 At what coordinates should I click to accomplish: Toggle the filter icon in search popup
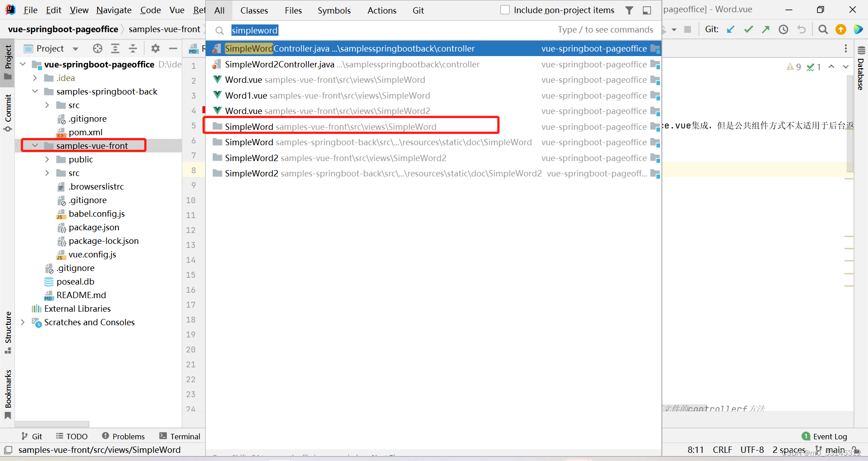(x=629, y=10)
